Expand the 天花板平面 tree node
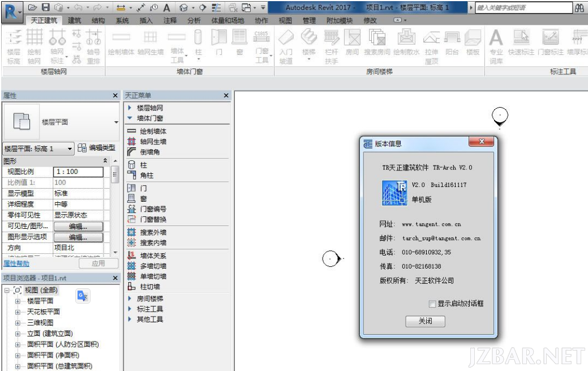Image resolution: width=588 pixels, height=371 pixels. tap(18, 312)
